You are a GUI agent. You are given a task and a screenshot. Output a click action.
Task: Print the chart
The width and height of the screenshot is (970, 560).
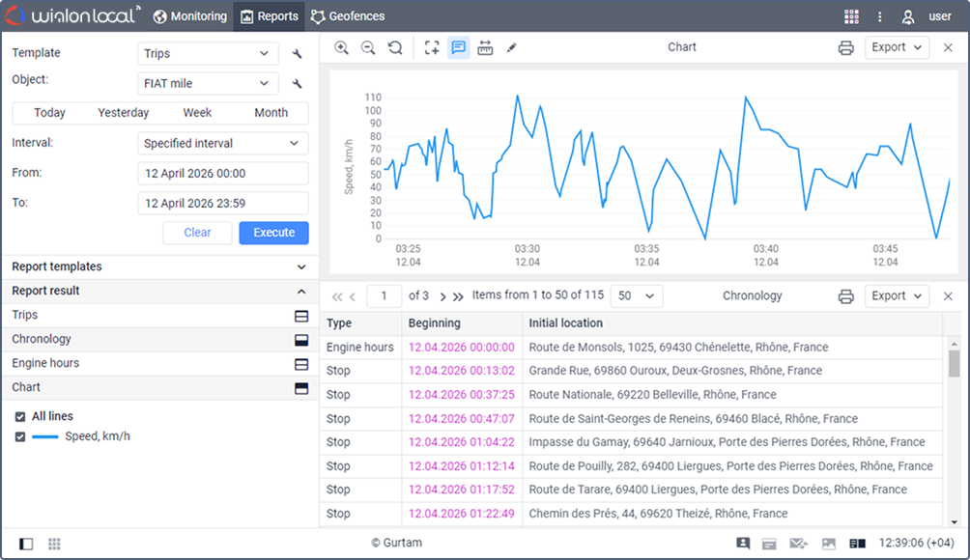[846, 47]
